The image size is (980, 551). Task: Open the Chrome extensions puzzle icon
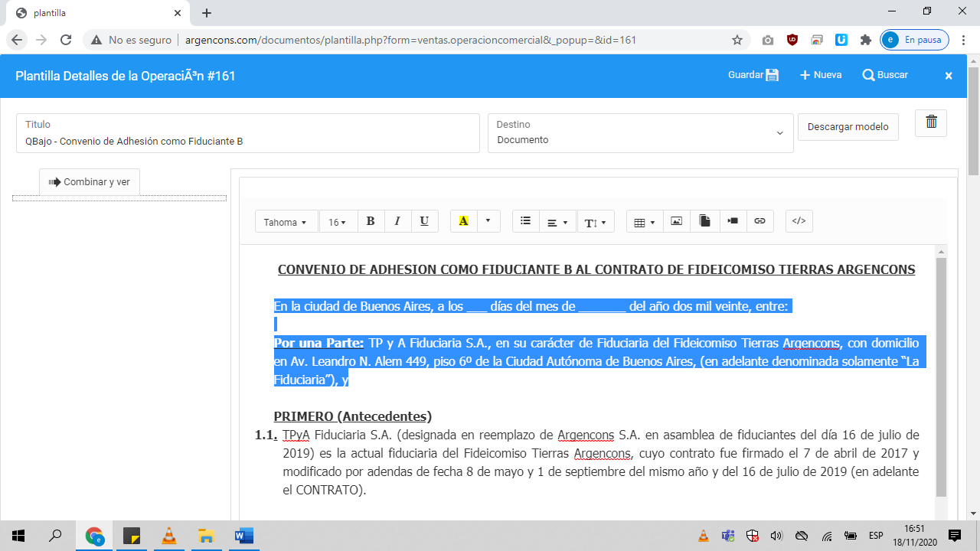(x=866, y=40)
